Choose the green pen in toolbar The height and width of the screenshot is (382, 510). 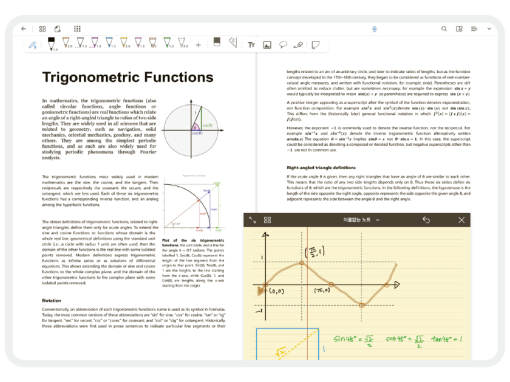pyautogui.click(x=168, y=43)
